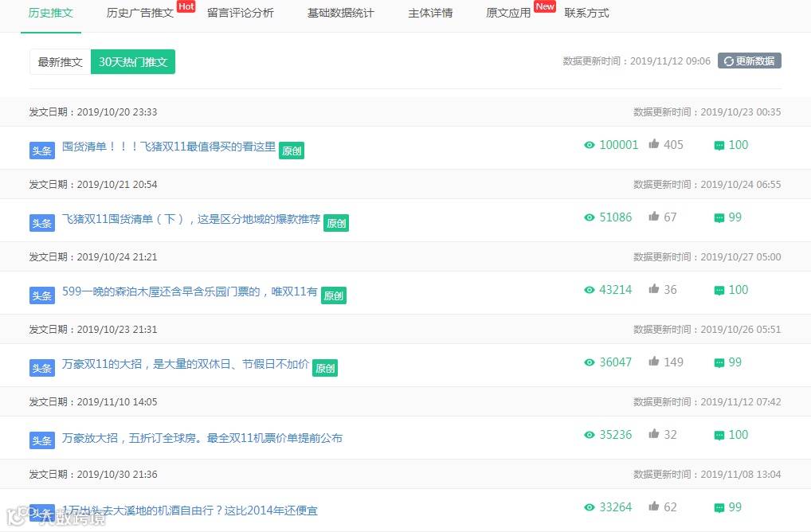Screen dimensions: 811x532
Task: Click thumbs-up icon next to 62
Action: [x=654, y=506]
